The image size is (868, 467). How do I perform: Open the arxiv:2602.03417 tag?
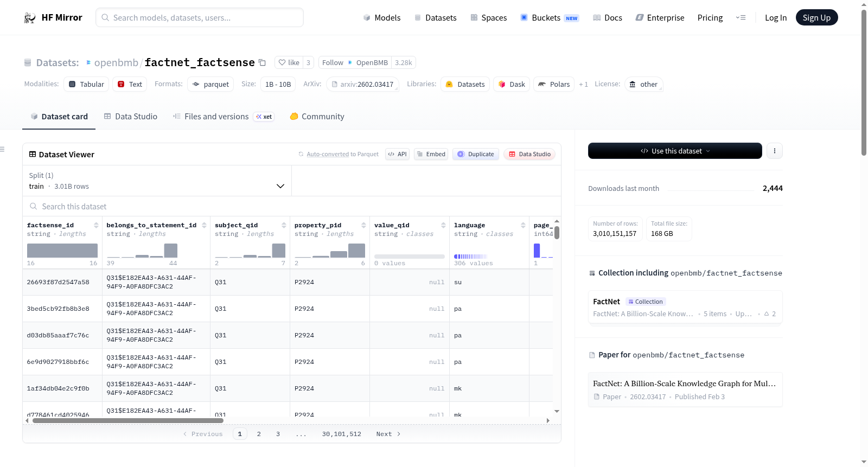[362, 84]
